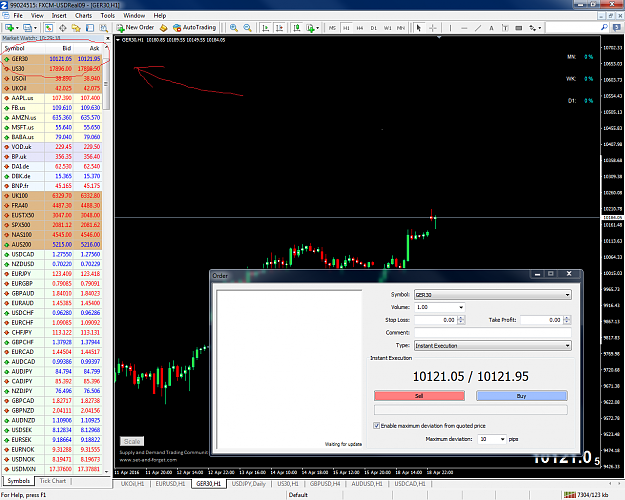625x500 pixels.
Task: Open the Strategy Tester icon
Action: pyautogui.click(x=104, y=28)
